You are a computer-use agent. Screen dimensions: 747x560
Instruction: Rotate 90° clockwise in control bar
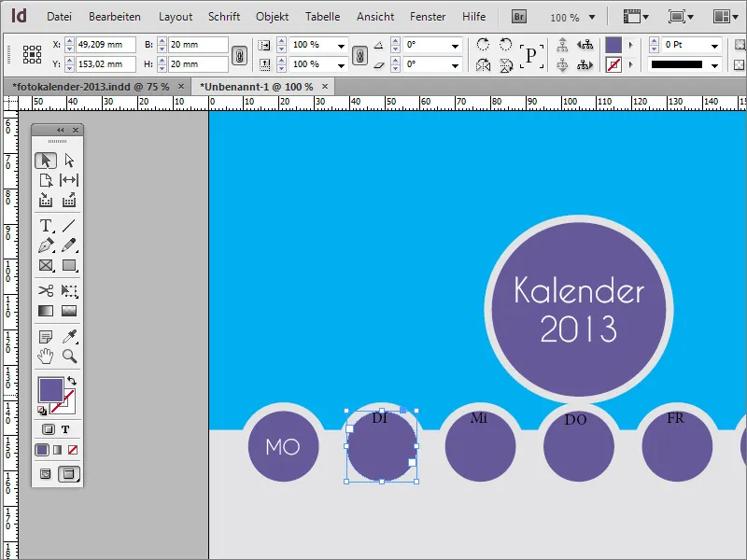click(x=483, y=45)
